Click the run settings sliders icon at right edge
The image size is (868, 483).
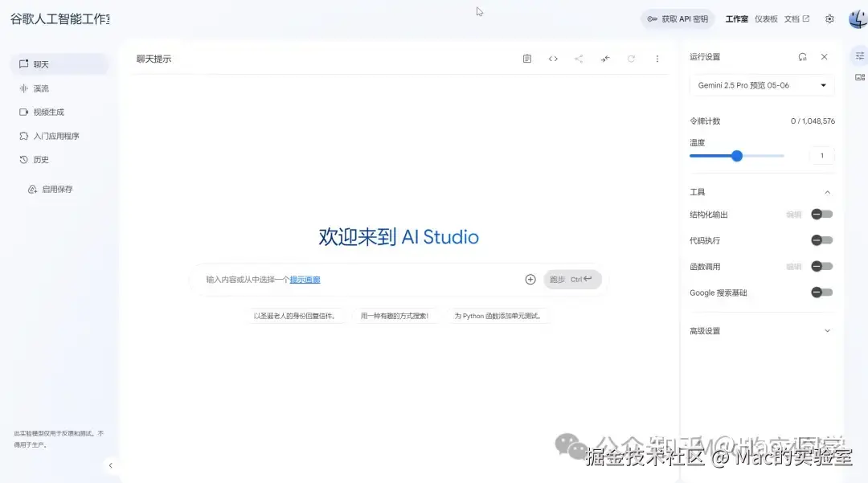(x=859, y=56)
